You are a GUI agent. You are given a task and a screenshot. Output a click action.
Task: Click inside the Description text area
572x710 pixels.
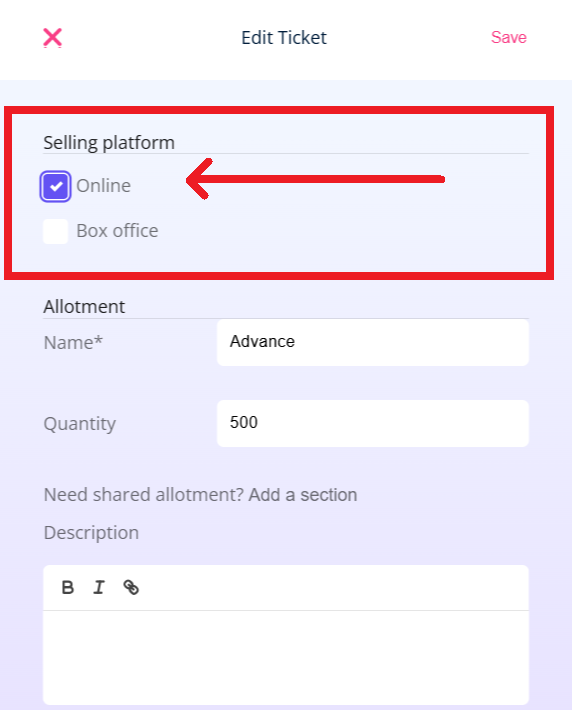pyautogui.click(x=286, y=657)
